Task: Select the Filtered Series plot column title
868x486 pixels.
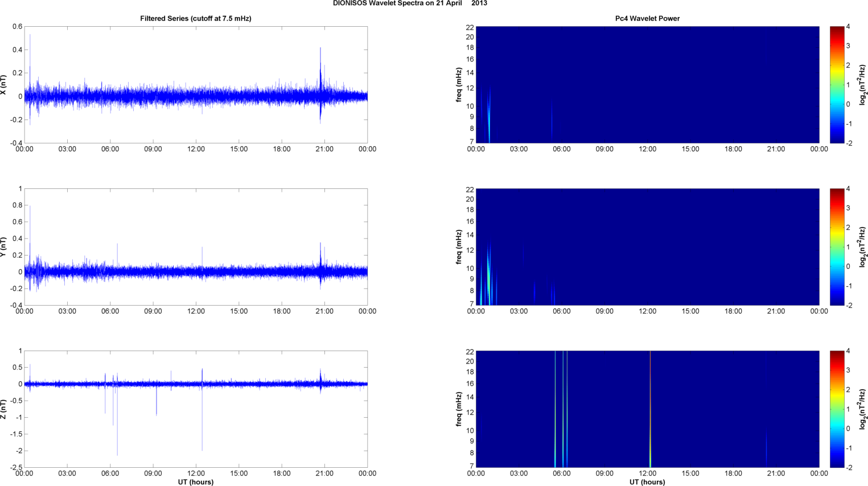Action: click(195, 19)
